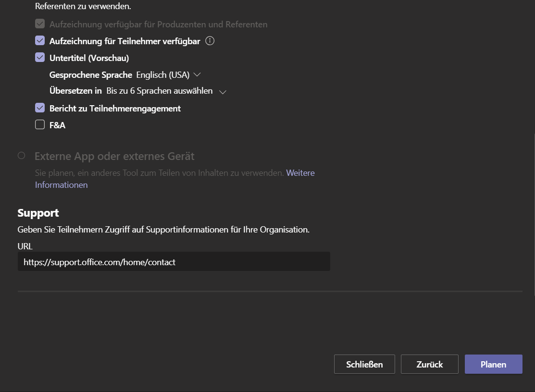Enable the F&A checkbox
The width and height of the screenshot is (535, 392).
pos(40,125)
